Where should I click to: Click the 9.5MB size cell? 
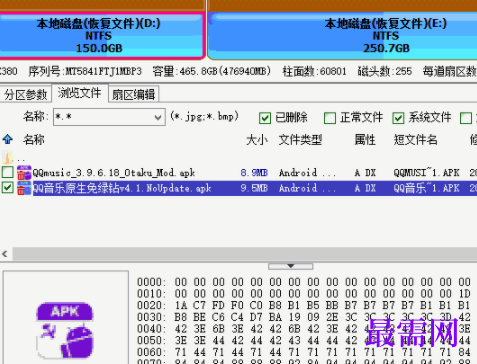pos(254,188)
